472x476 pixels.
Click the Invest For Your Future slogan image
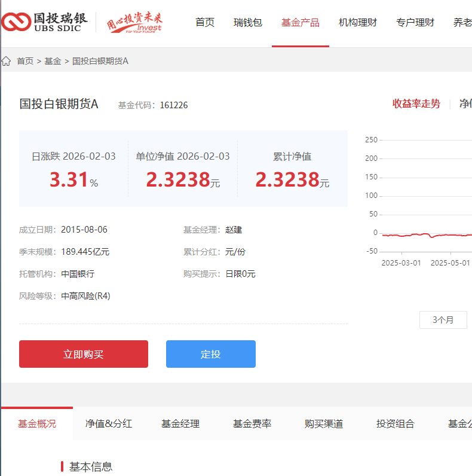(134, 23)
